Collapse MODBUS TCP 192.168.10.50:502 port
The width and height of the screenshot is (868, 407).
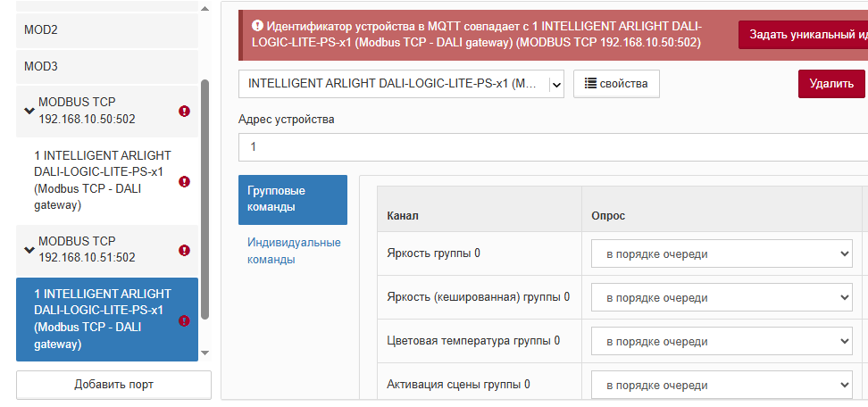[x=29, y=112]
